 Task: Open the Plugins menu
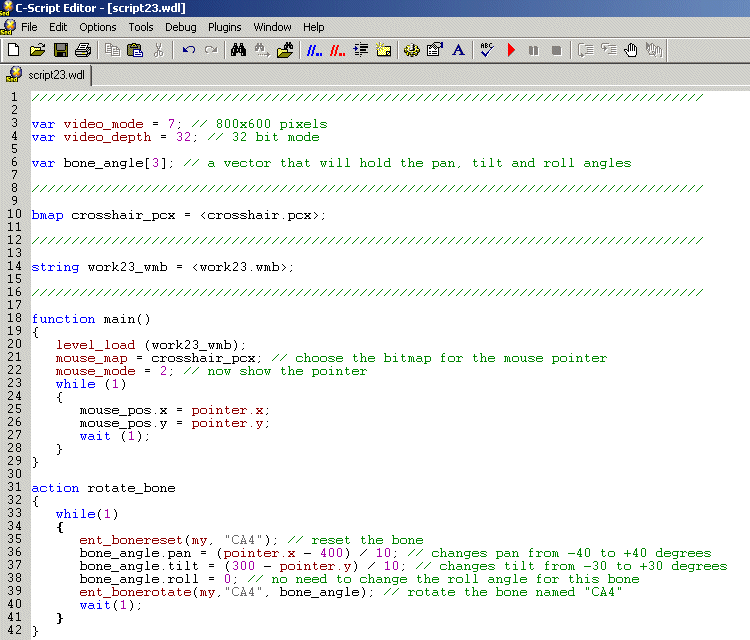(x=225, y=27)
